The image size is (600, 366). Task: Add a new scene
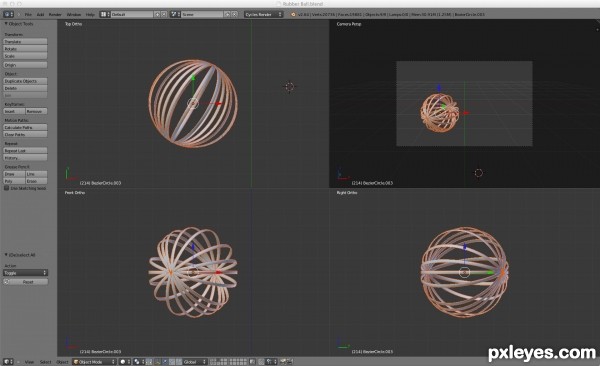coord(228,15)
